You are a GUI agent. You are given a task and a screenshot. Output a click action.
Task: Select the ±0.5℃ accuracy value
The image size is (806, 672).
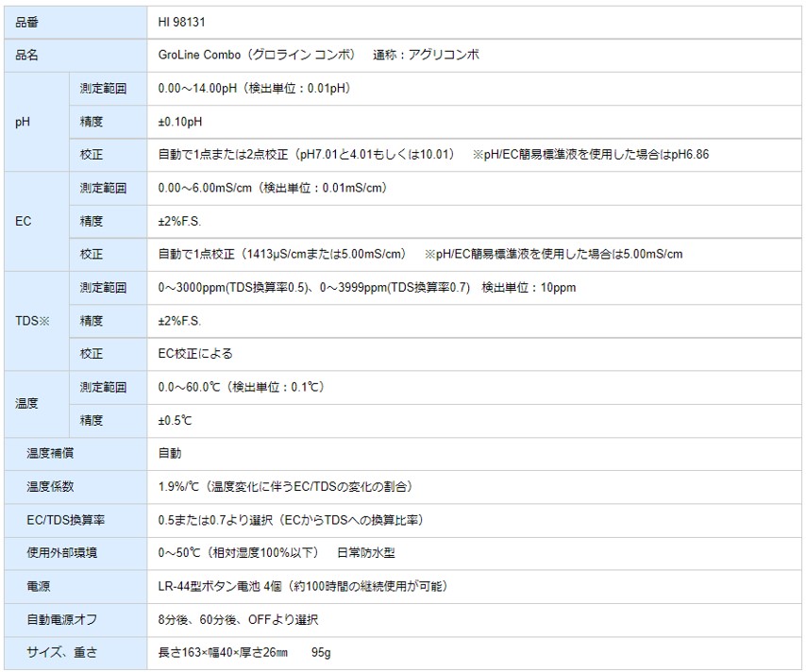click(175, 421)
